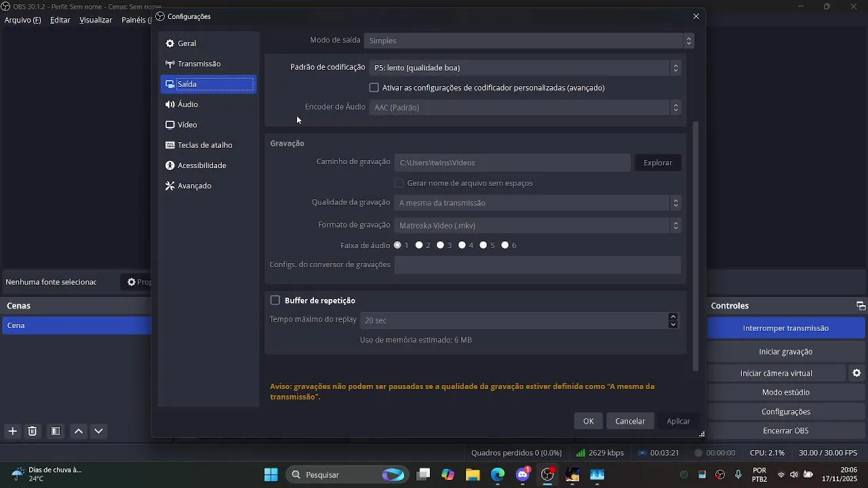Click the 2629 kbps status indicator
868x488 pixels.
tap(600, 453)
